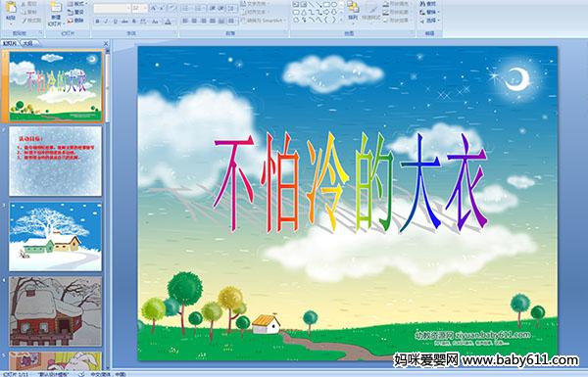
Task: Switch to the Slides (幻灯片) pane tab
Action: (10, 43)
